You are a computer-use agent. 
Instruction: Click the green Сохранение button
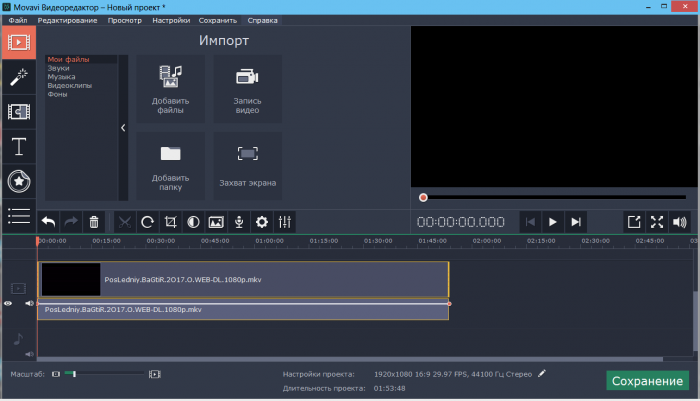pos(647,381)
